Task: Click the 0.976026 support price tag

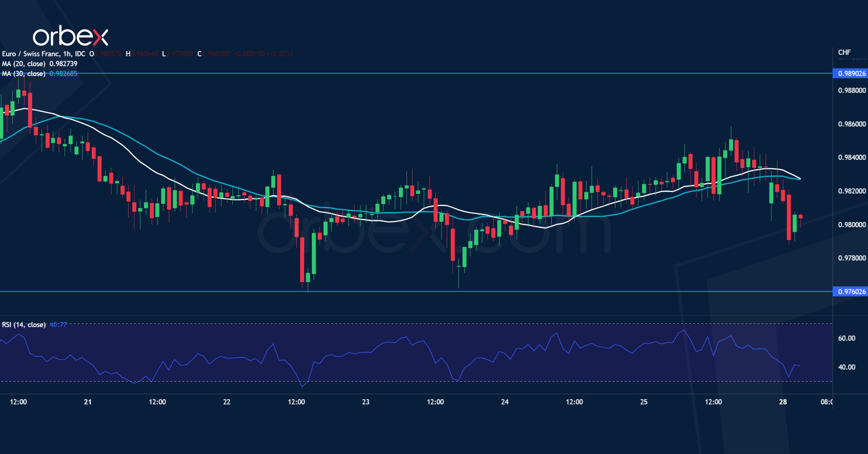Action: (851, 291)
